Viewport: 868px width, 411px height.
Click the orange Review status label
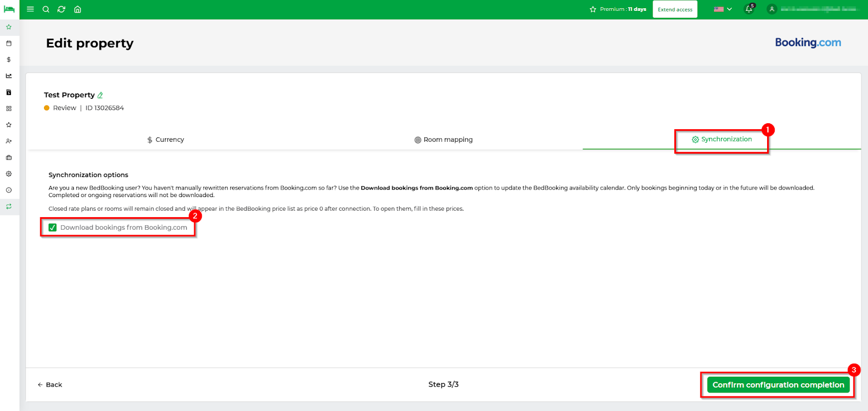[65, 108]
